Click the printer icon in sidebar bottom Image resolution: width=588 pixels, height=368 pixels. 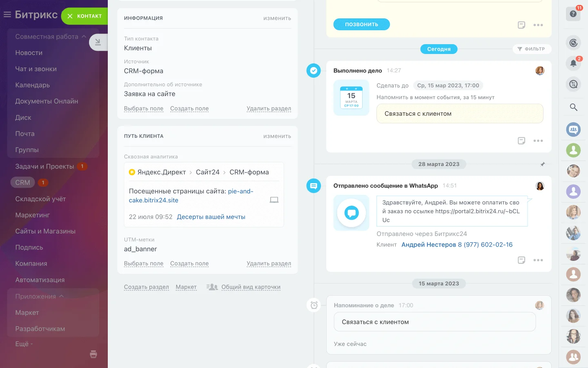[x=94, y=354]
